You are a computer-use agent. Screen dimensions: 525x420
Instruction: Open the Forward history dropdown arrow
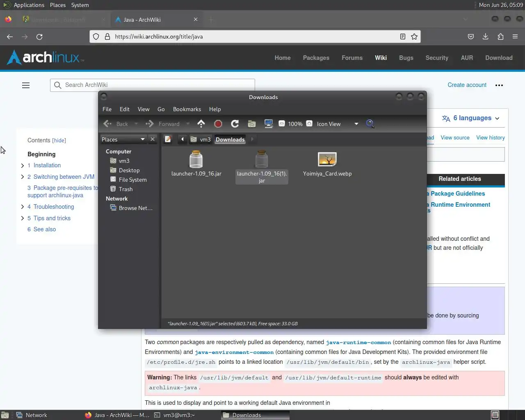click(x=188, y=123)
